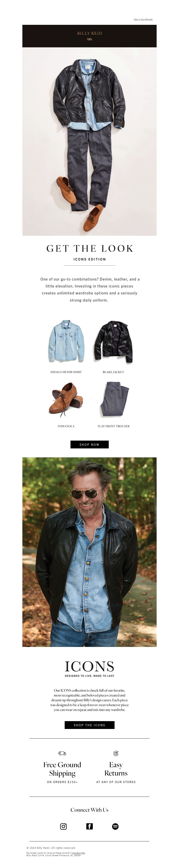Image resolution: width=179 pixels, height=868 pixels.
Task: Open the flat-lay outfit hero image
Action: (x=89, y=141)
